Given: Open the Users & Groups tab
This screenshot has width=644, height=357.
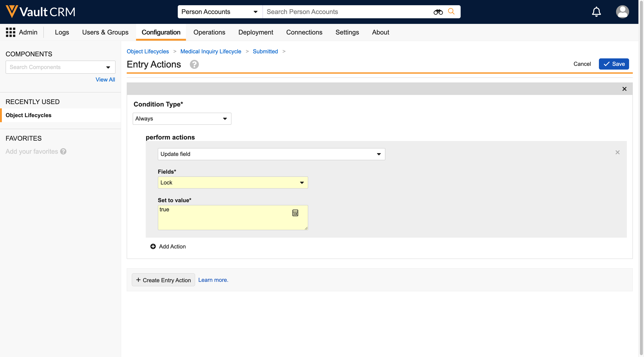Looking at the screenshot, I should [105, 32].
